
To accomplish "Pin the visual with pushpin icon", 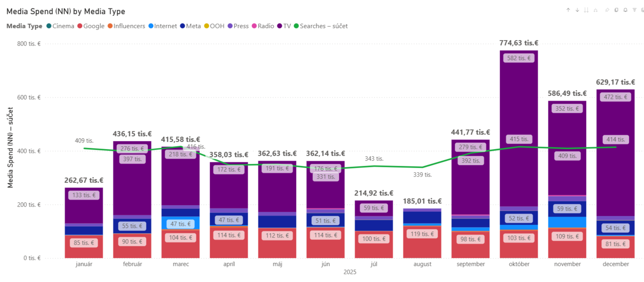I will tap(607, 10).
